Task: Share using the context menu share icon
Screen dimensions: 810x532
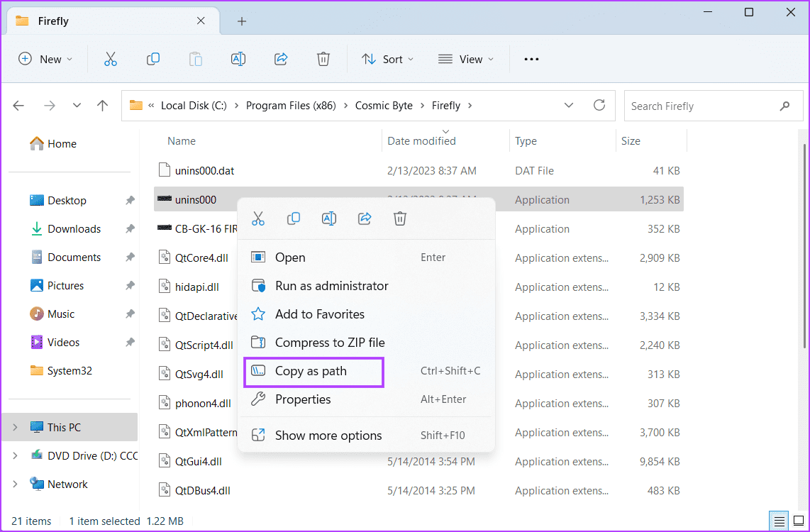Action: tap(365, 218)
